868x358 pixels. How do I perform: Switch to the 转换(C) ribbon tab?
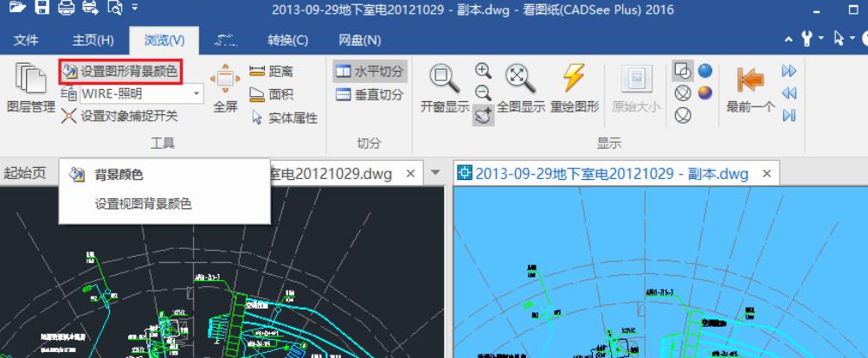click(288, 41)
